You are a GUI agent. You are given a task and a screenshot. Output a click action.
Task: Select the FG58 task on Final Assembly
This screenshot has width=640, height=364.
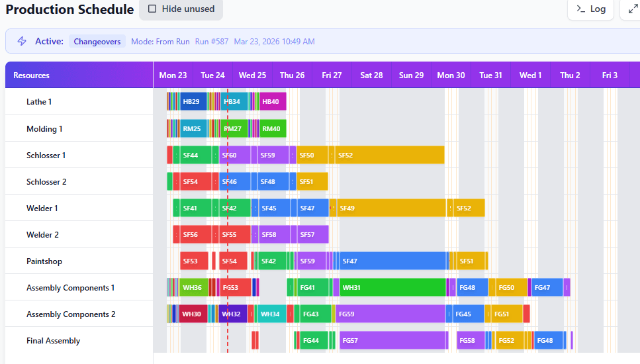point(471,341)
